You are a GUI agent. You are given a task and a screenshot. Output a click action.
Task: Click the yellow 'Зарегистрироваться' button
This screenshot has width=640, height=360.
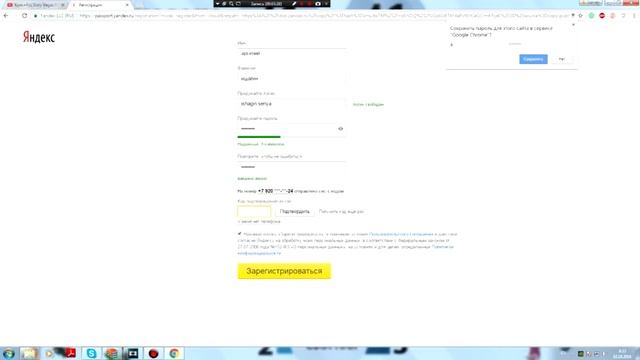click(x=284, y=271)
